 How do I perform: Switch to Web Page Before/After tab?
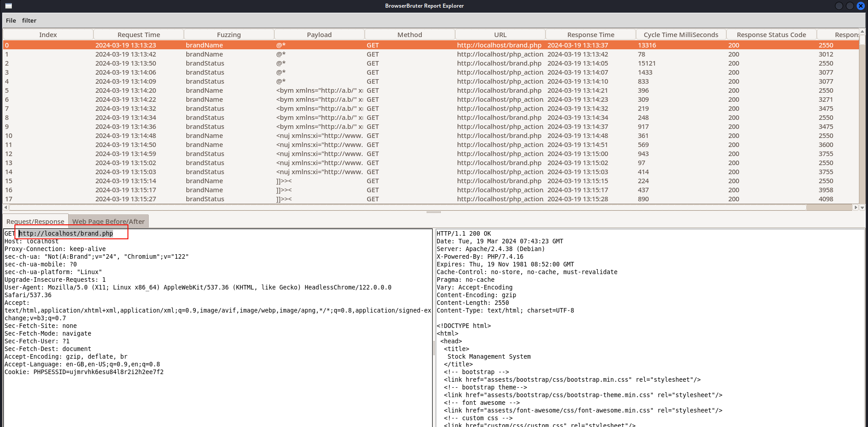pos(108,221)
